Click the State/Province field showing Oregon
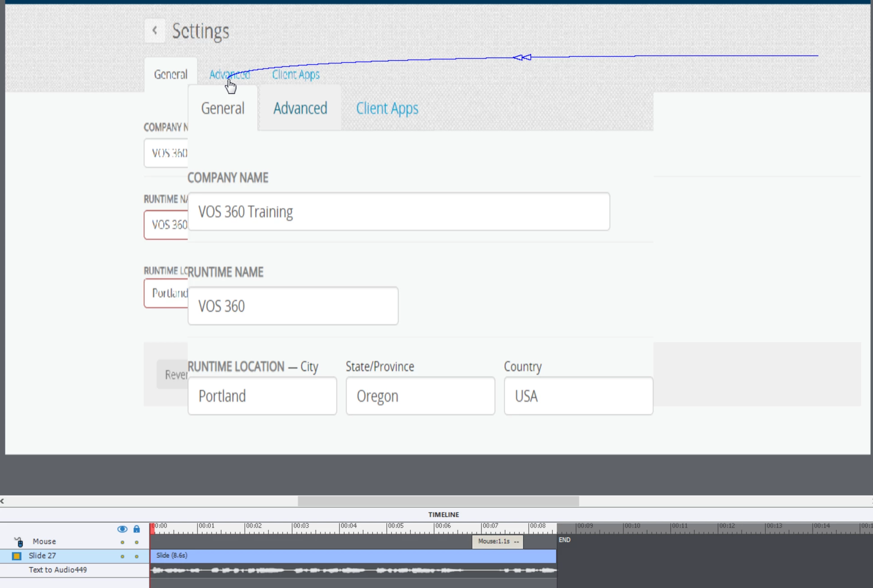This screenshot has height=588, width=873. tap(421, 396)
